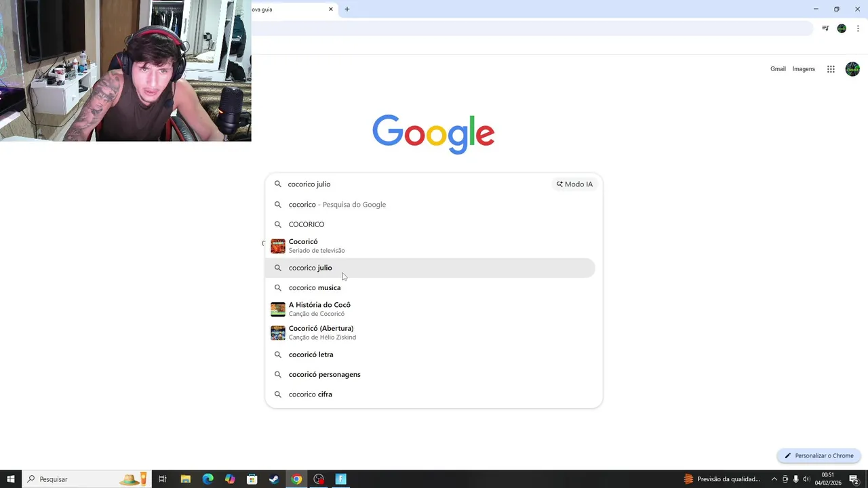The height and width of the screenshot is (488, 868).
Task: Select the 'cocoricó letra' suggestion
Action: pyautogui.click(x=430, y=354)
